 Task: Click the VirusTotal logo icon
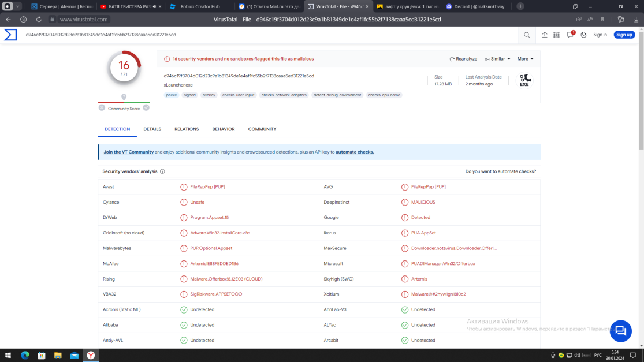(x=10, y=35)
